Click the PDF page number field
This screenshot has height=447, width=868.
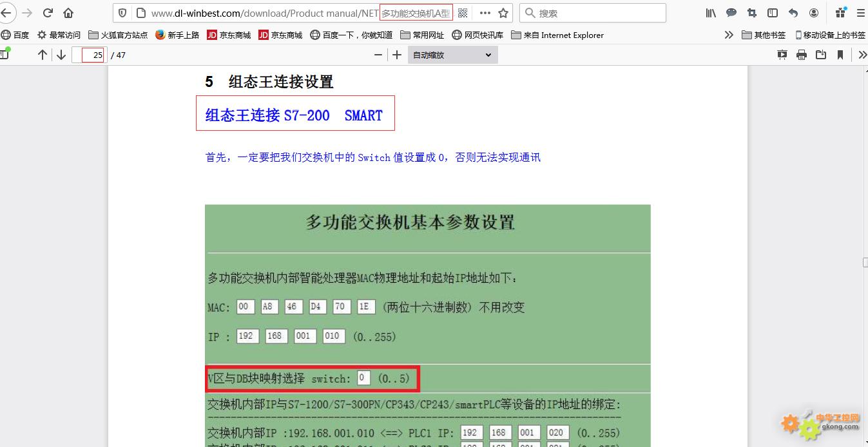coord(88,55)
